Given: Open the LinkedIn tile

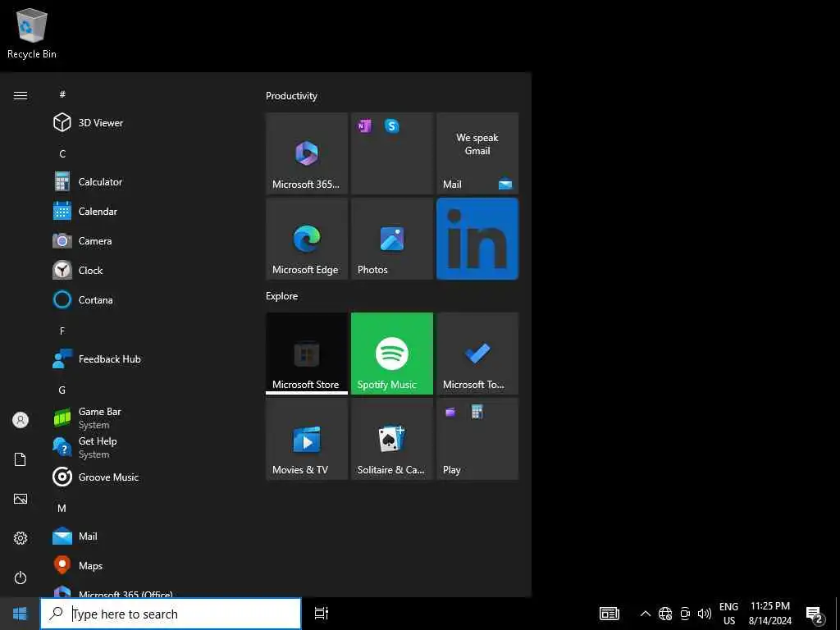Looking at the screenshot, I should 477,239.
